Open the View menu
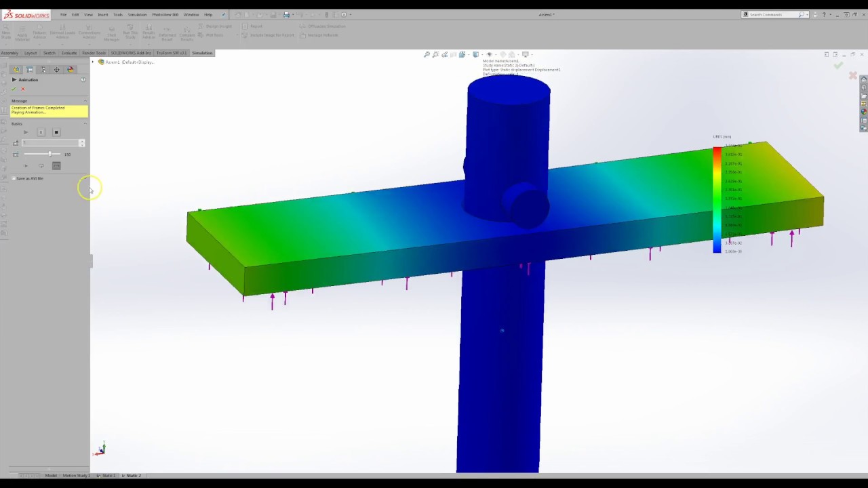The height and width of the screenshot is (488, 868). (x=88, y=14)
